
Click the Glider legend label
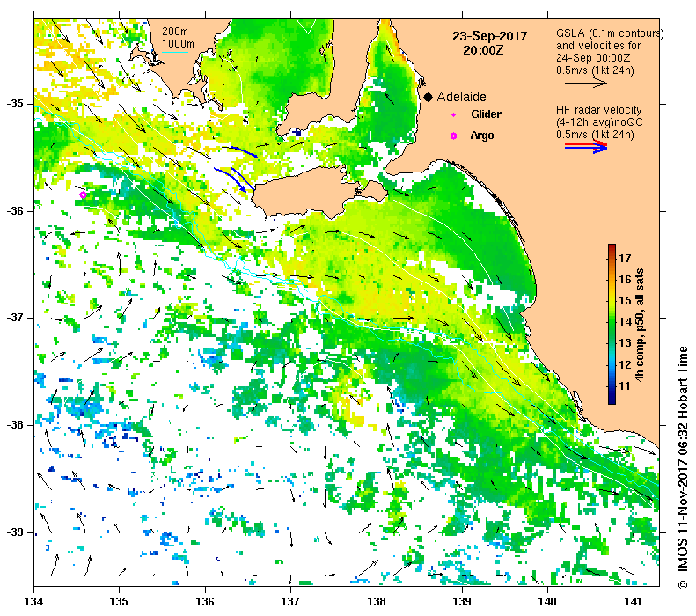tap(486, 114)
